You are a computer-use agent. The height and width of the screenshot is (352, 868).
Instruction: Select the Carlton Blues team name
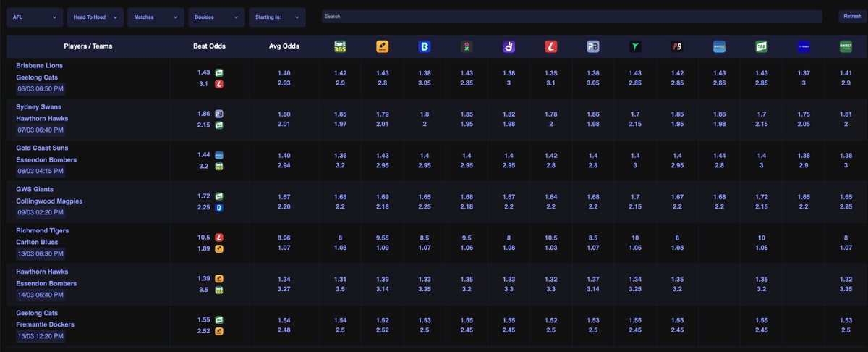coord(37,242)
